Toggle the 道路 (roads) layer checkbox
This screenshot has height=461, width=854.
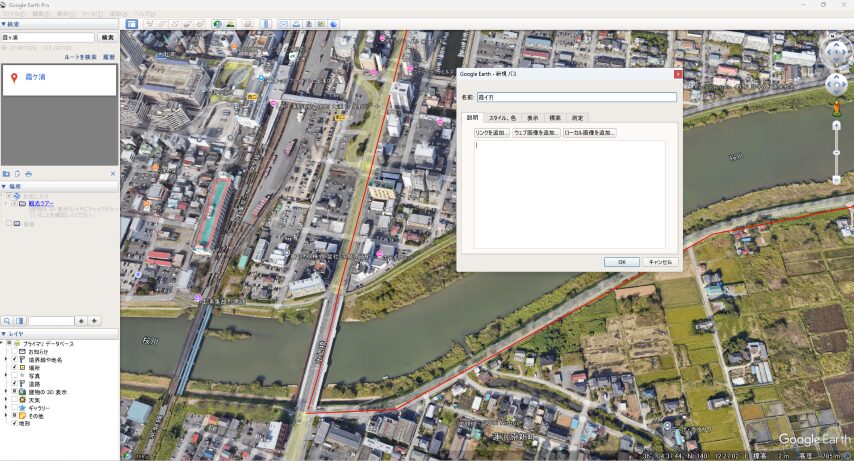pyautogui.click(x=14, y=381)
